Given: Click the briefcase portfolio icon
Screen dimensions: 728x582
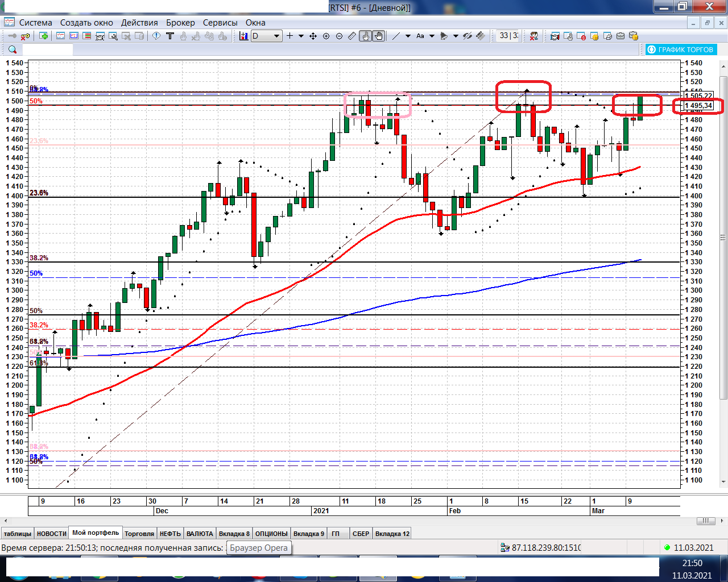Looking at the screenshot, I should click(621, 36).
